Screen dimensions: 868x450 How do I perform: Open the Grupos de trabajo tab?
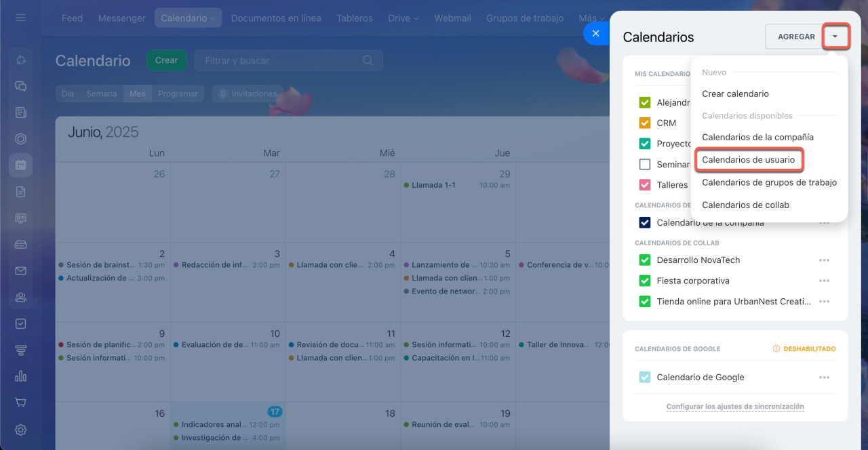525,18
